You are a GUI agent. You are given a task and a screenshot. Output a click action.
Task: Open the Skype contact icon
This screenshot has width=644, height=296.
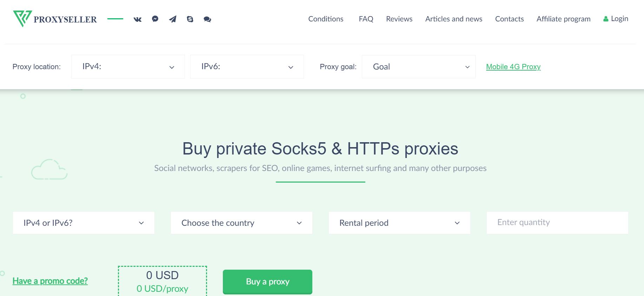click(190, 19)
